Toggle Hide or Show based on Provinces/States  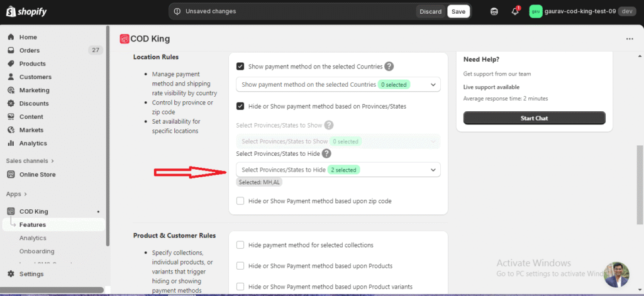tap(240, 106)
